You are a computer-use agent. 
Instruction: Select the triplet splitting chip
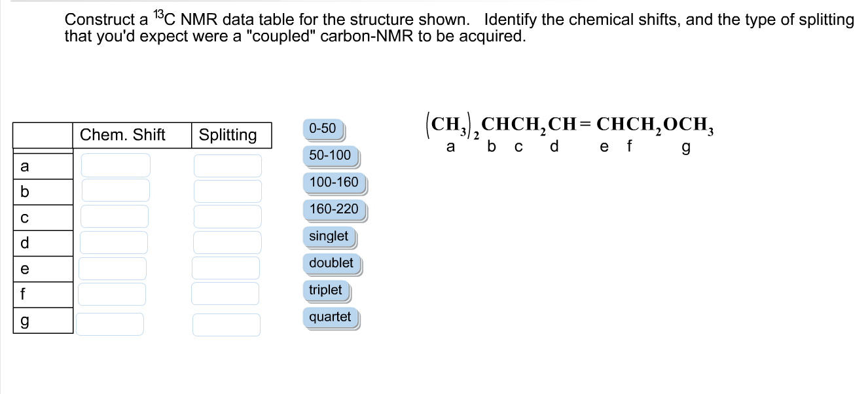click(x=326, y=290)
